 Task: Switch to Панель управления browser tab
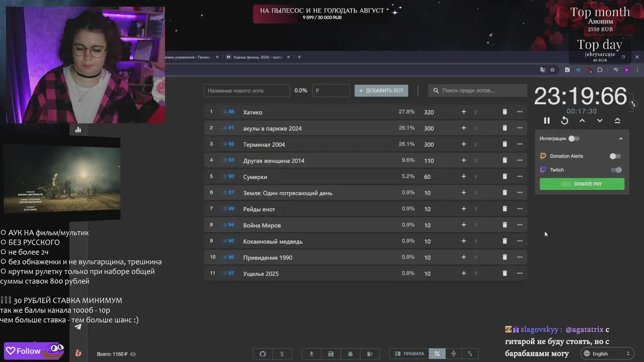tap(189, 57)
